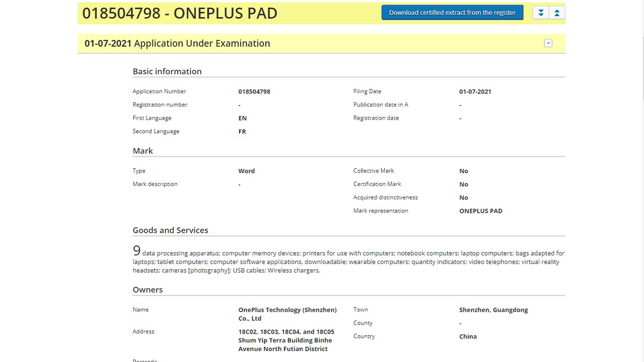Collapse the Application Under Examination section

(x=548, y=42)
